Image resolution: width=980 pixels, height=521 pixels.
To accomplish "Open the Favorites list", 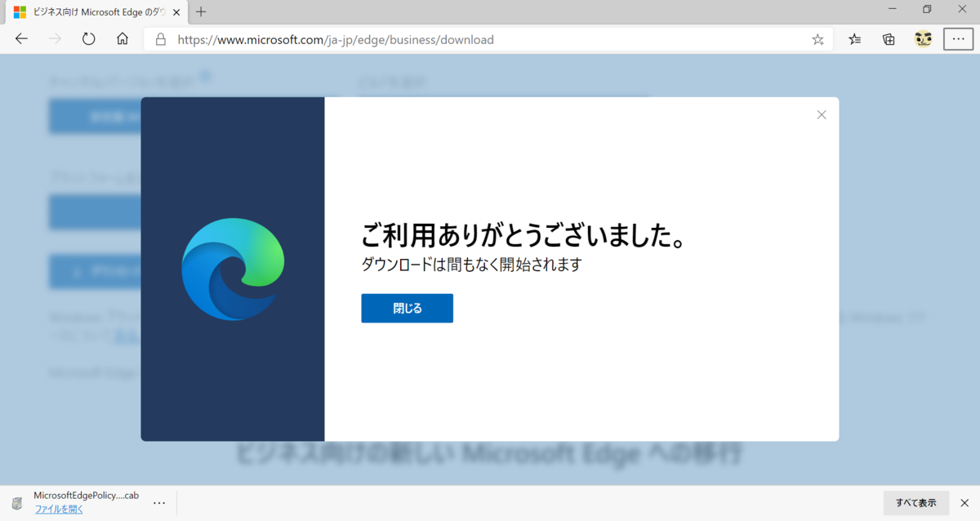I will point(854,39).
